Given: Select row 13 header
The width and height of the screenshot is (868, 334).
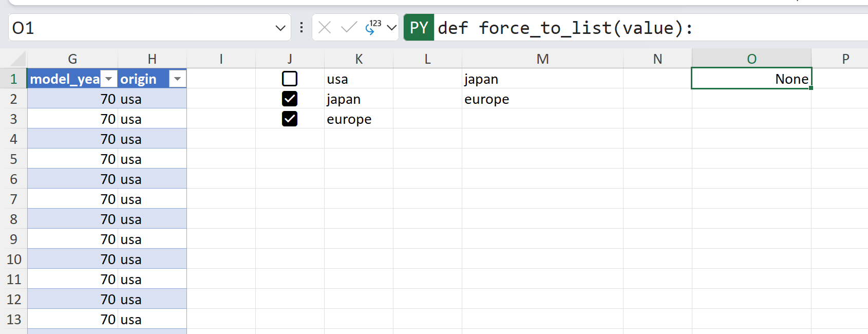Looking at the screenshot, I should 14,319.
